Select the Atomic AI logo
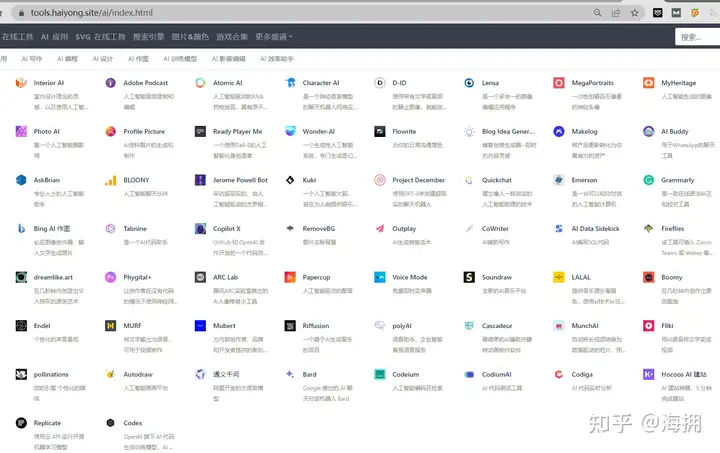The image size is (720, 453). tap(200, 83)
